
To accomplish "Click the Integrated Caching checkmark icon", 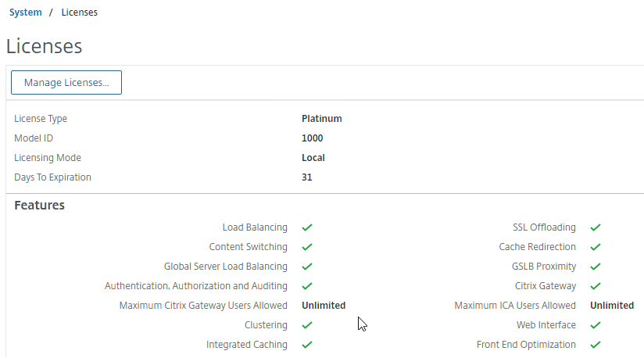I will (x=307, y=345).
